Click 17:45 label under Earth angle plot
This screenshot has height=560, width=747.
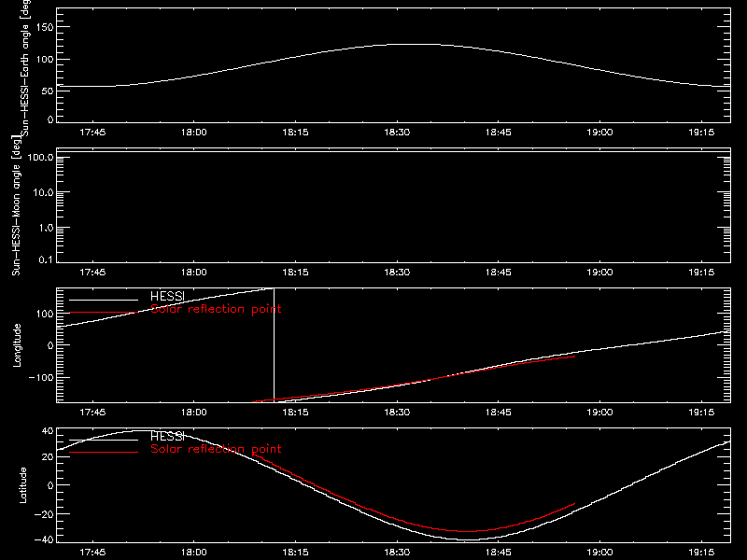tap(92, 132)
